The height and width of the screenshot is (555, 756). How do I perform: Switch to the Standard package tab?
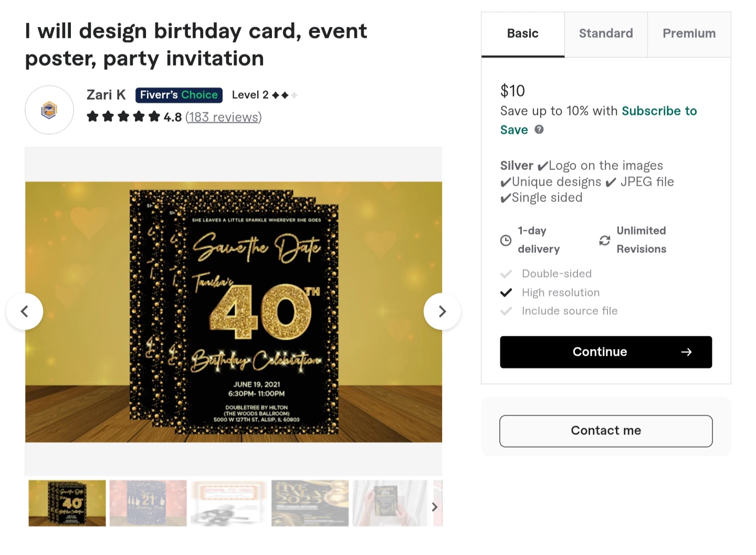606,34
